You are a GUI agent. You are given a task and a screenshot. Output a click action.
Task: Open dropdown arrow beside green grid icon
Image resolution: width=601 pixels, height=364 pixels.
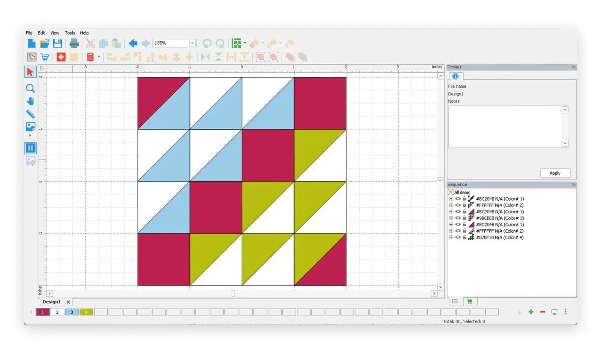pos(245,43)
